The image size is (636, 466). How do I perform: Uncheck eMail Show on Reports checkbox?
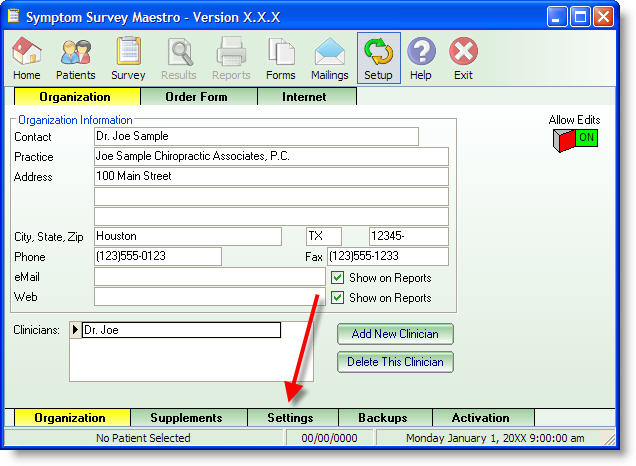point(338,278)
